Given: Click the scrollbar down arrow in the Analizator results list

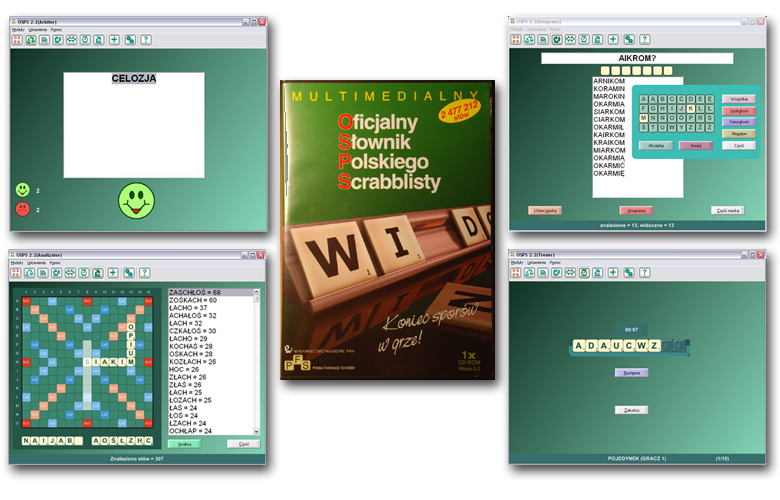Looking at the screenshot, I should (257, 431).
